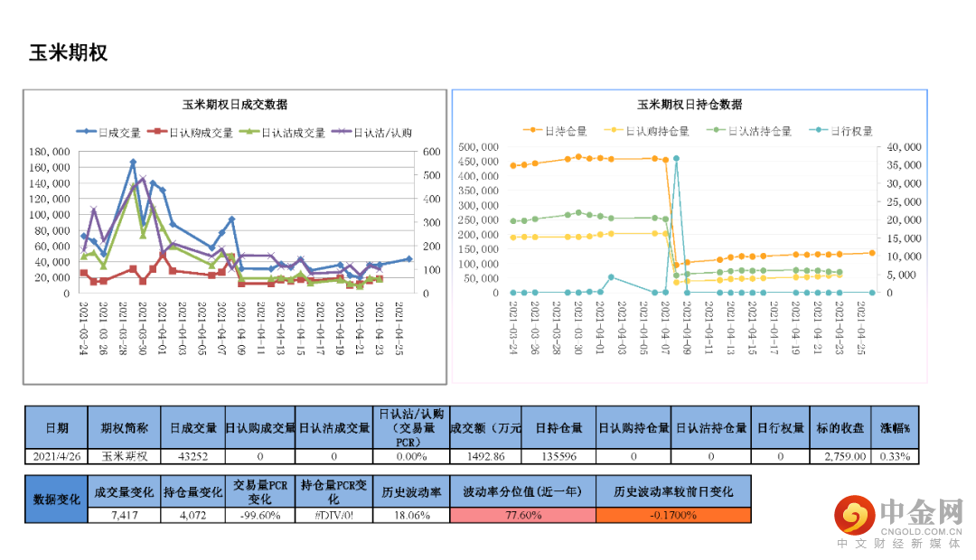Click the 日认购成交量 red legend marker
976x560 pixels.
157,132
